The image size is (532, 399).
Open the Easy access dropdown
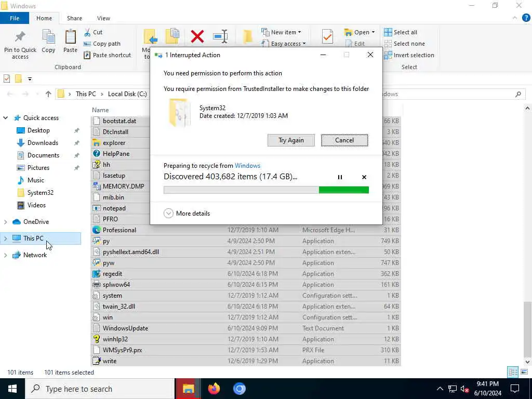click(x=284, y=44)
